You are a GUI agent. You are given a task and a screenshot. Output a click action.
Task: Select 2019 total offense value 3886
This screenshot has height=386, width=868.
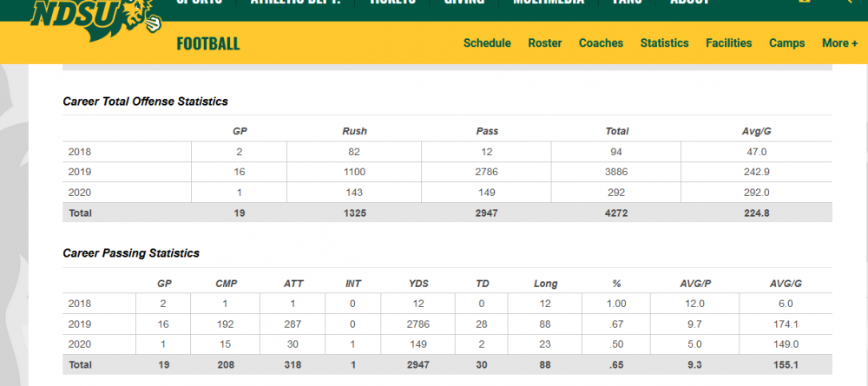[616, 172]
